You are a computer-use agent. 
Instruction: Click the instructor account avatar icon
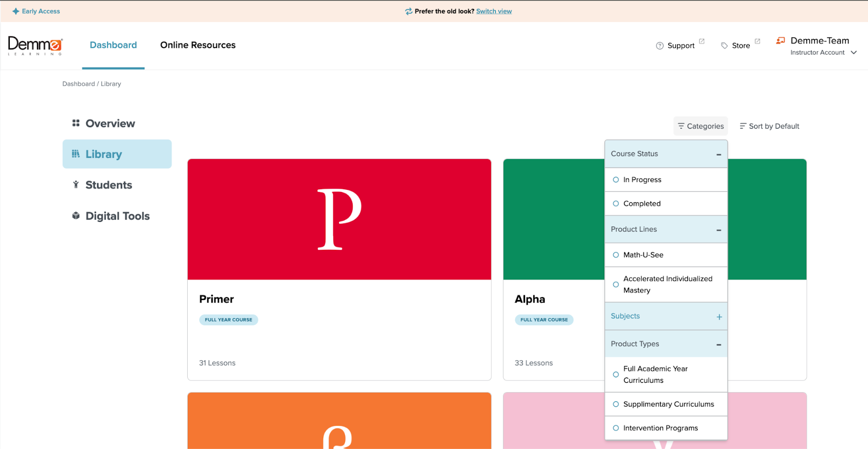click(x=781, y=41)
